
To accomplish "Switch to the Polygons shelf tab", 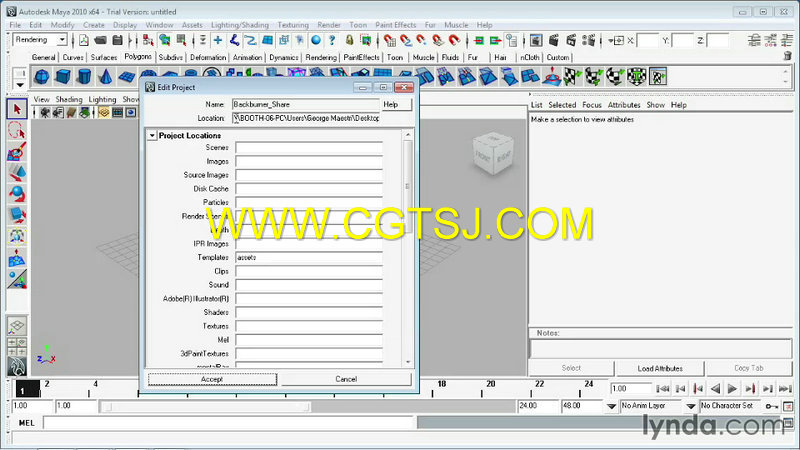I will [x=138, y=57].
